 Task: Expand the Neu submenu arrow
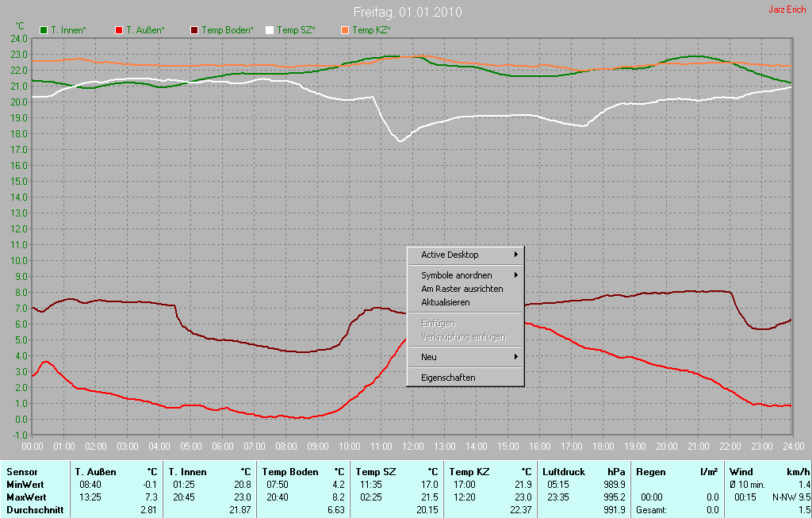tap(516, 357)
